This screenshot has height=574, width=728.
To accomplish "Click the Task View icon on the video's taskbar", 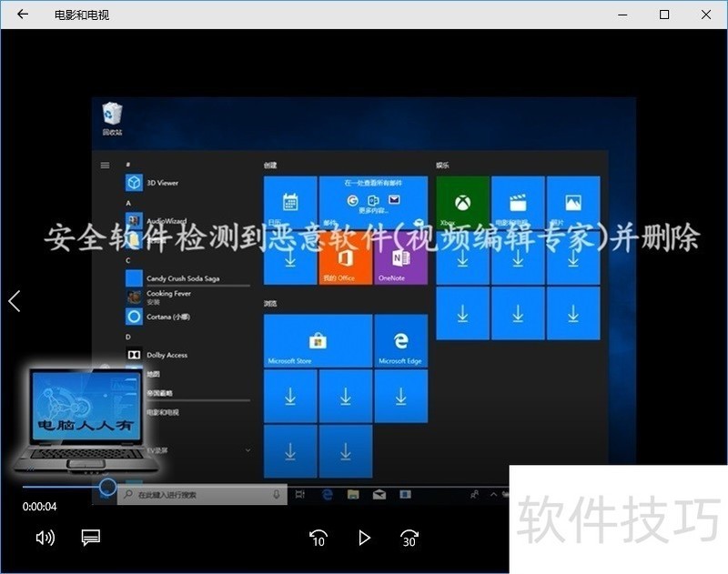I will (x=300, y=495).
